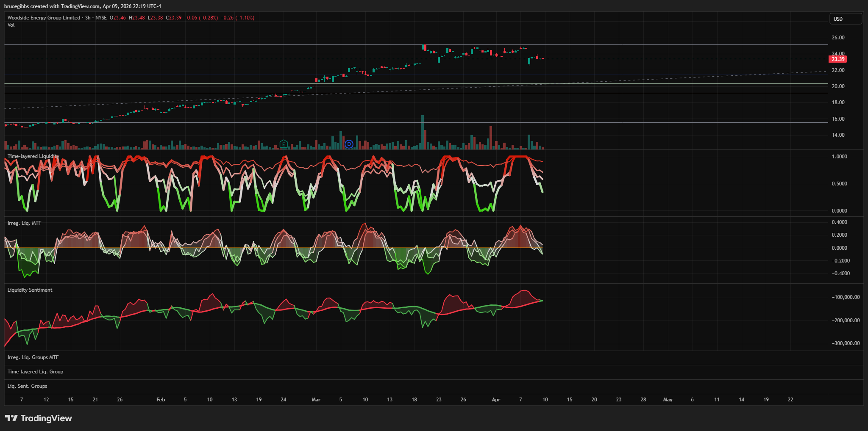The image size is (868, 431).
Task: Expand the collapsed Irreg. Liq. Groups MTF pane
Action: coord(33,357)
